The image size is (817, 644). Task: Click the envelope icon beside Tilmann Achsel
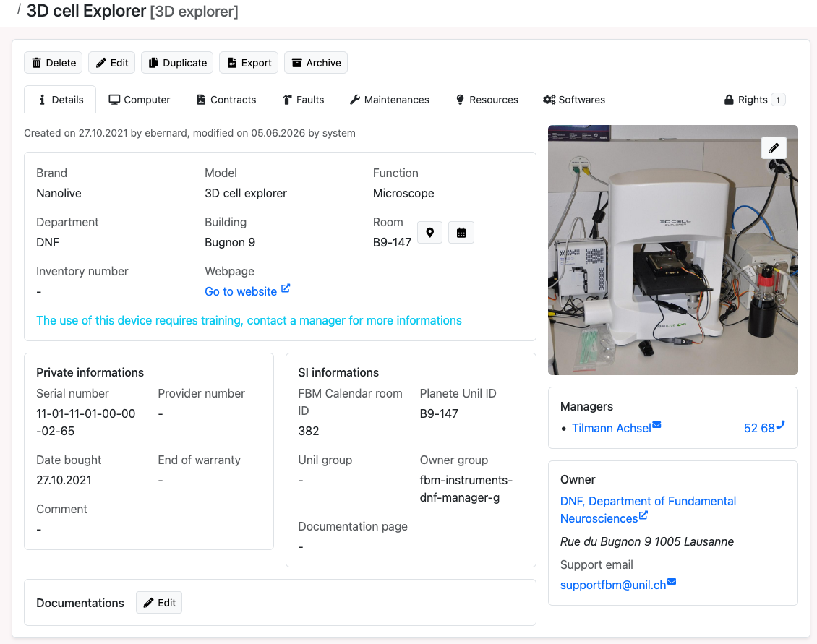[656, 425]
